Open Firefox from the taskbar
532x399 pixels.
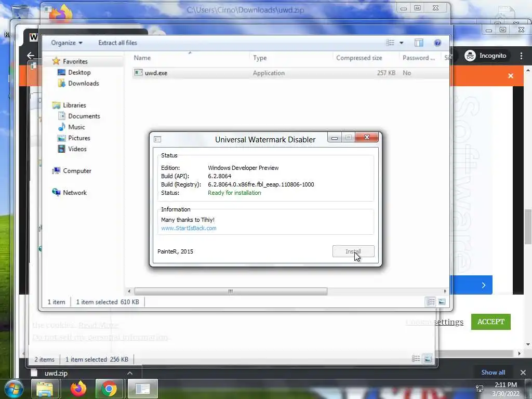(x=78, y=389)
